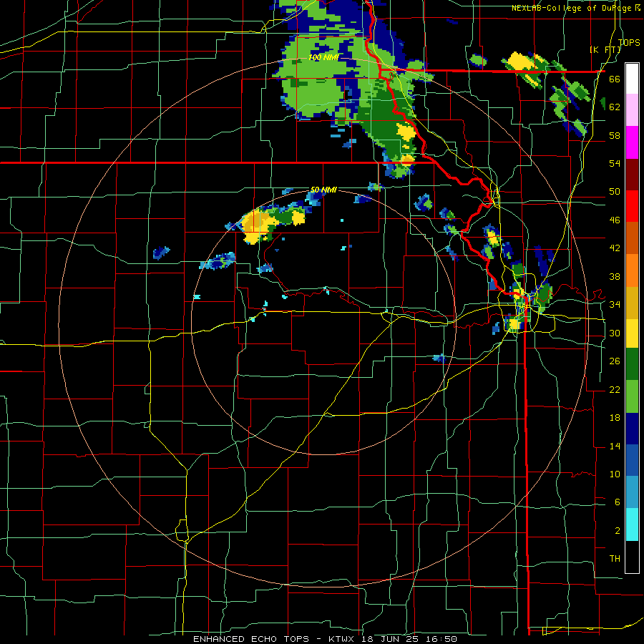Click the 34 legend value

(615, 305)
